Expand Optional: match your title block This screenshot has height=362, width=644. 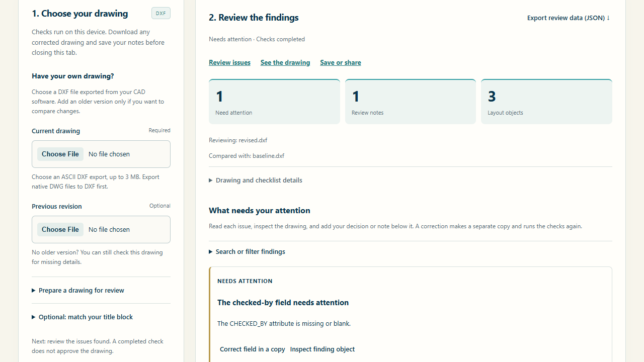(83, 317)
